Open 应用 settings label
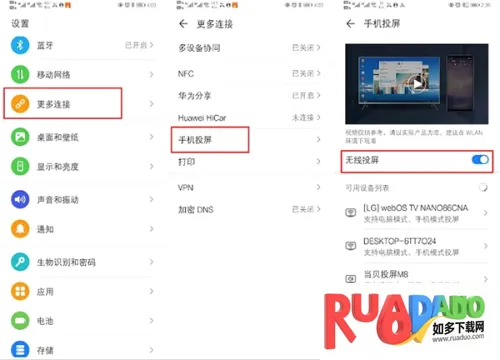This screenshot has width=500, height=360. click(45, 292)
